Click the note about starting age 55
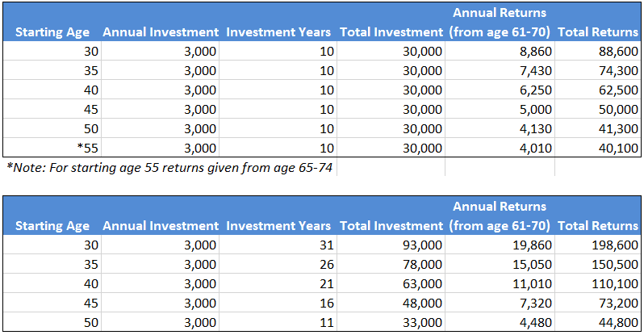644x335 pixels. 169,167
